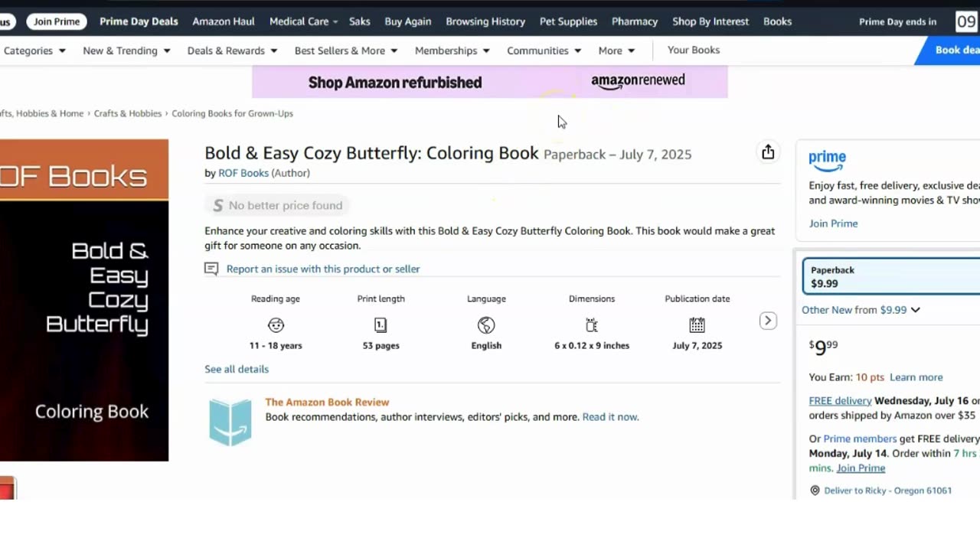Screen dimensions: 980x551
Task: Click See all details link
Action: point(237,369)
